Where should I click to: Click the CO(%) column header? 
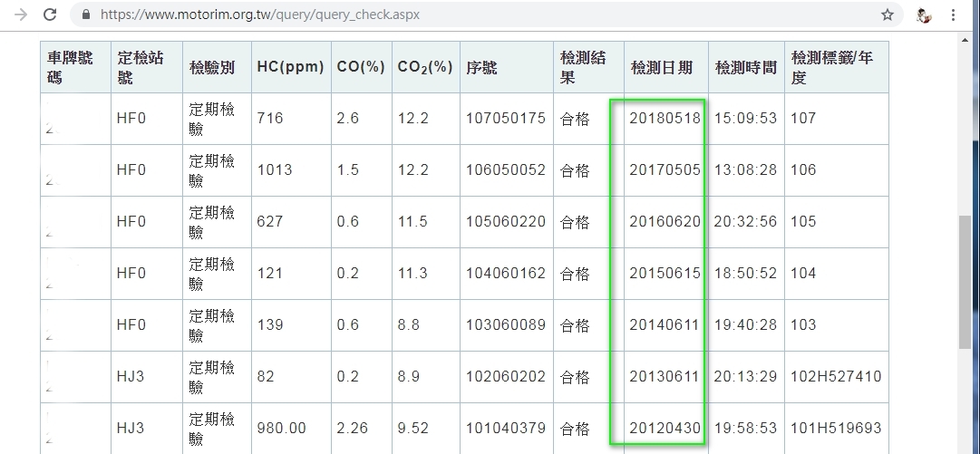coord(361,67)
